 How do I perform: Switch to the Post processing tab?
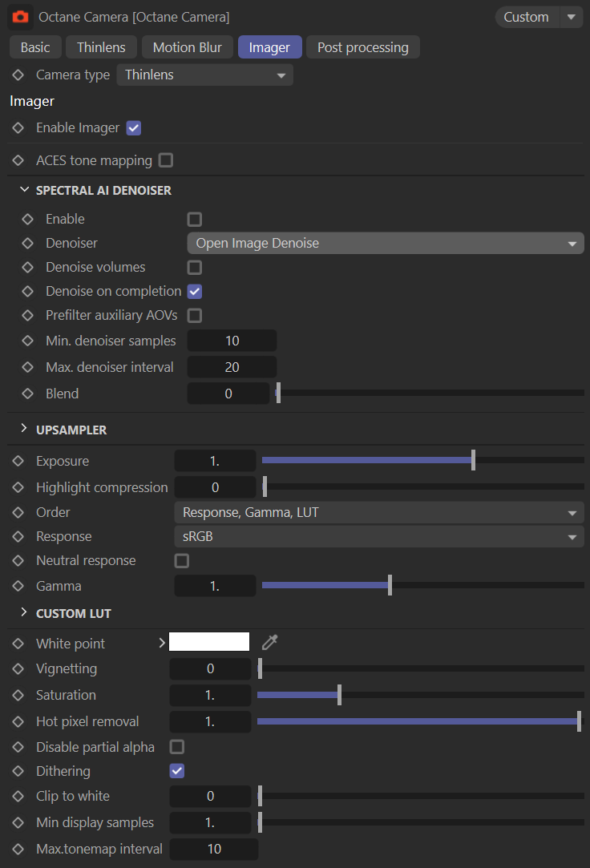(x=362, y=47)
